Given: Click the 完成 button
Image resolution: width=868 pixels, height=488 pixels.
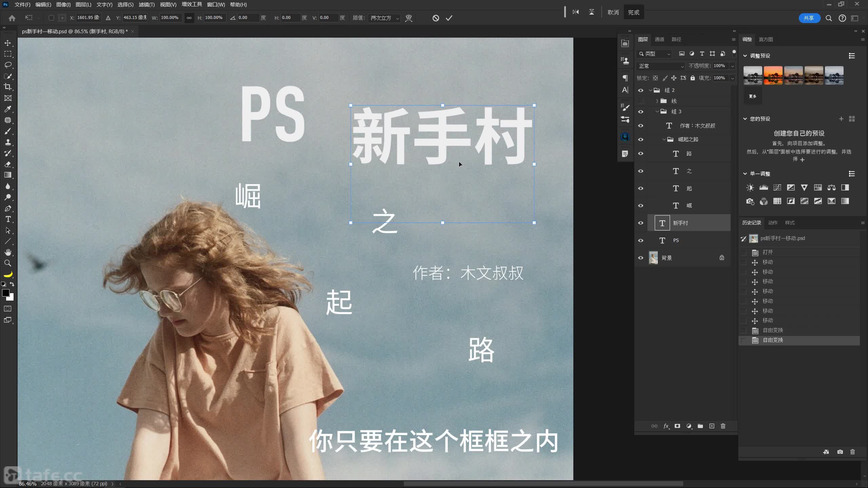Looking at the screenshot, I should [x=633, y=12].
